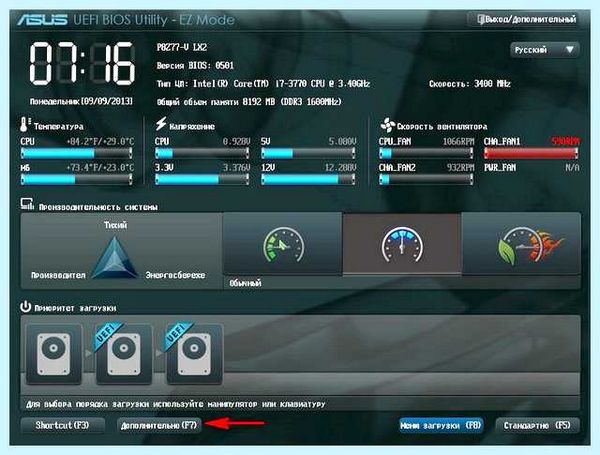Click the performance triangle diagram
Image resolution: width=600 pixels, height=455 pixels.
click(x=114, y=258)
